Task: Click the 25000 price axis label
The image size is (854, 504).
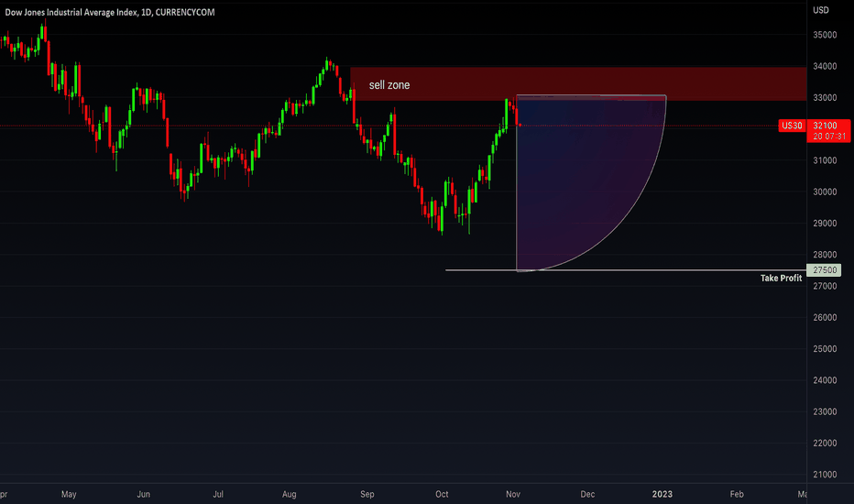Action: click(825, 349)
